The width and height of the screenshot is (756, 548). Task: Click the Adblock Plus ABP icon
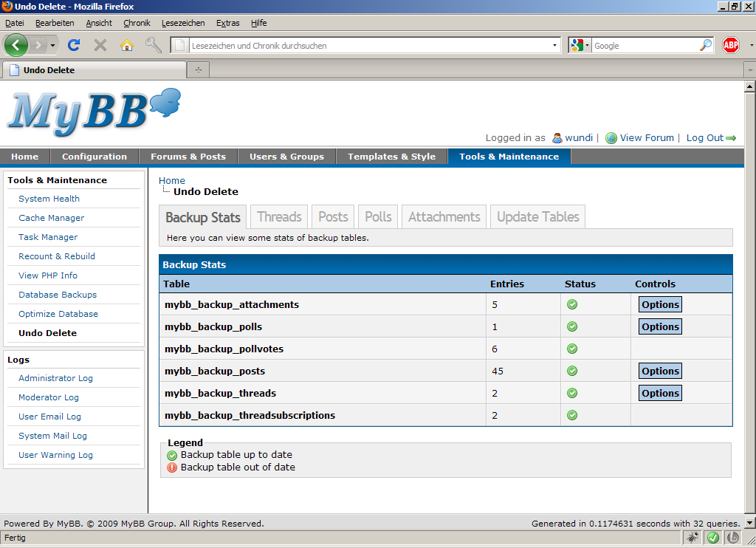pos(730,45)
